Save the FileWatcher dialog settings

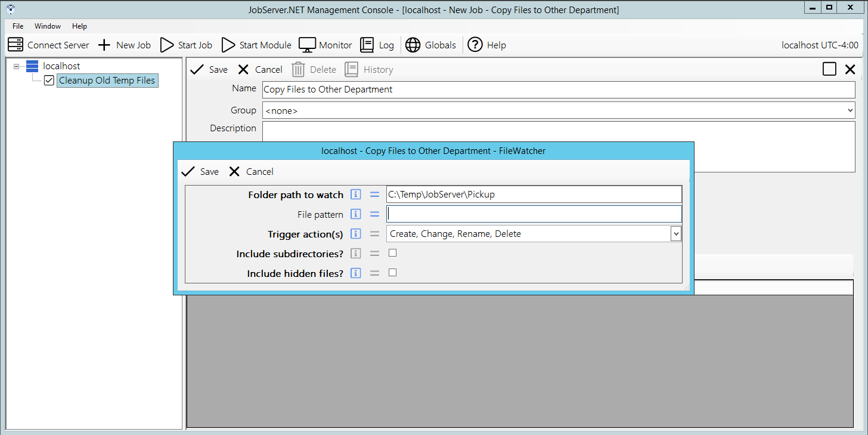200,172
